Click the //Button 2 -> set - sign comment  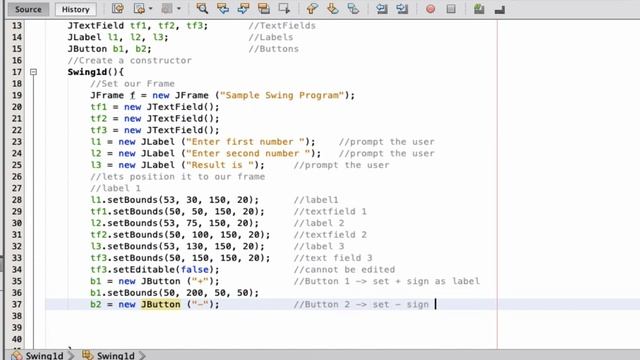click(361, 304)
